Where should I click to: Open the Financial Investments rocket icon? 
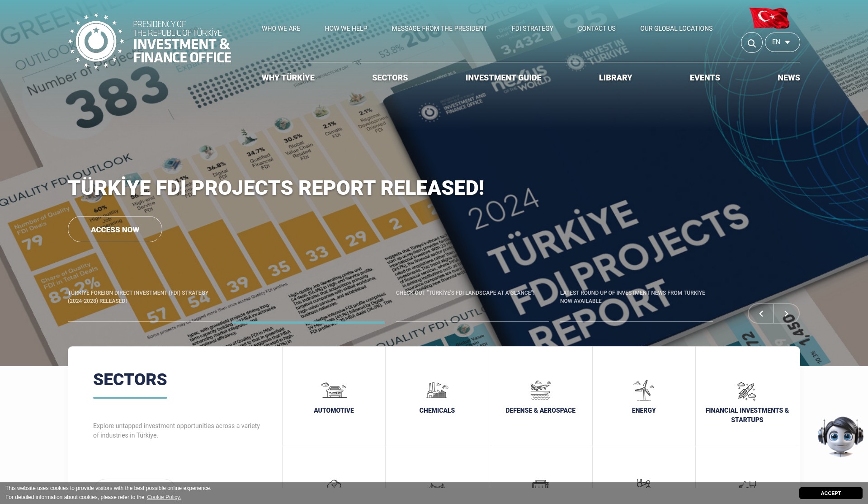(746, 391)
